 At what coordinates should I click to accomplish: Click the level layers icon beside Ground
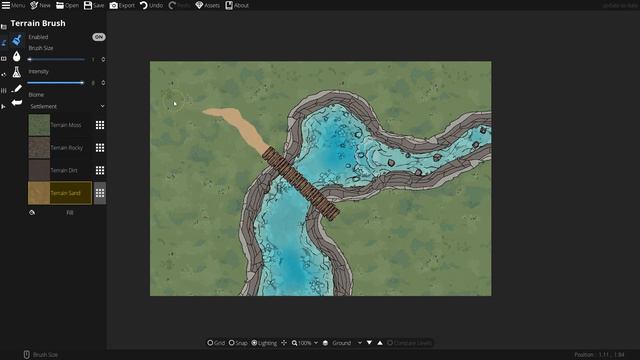point(325,343)
